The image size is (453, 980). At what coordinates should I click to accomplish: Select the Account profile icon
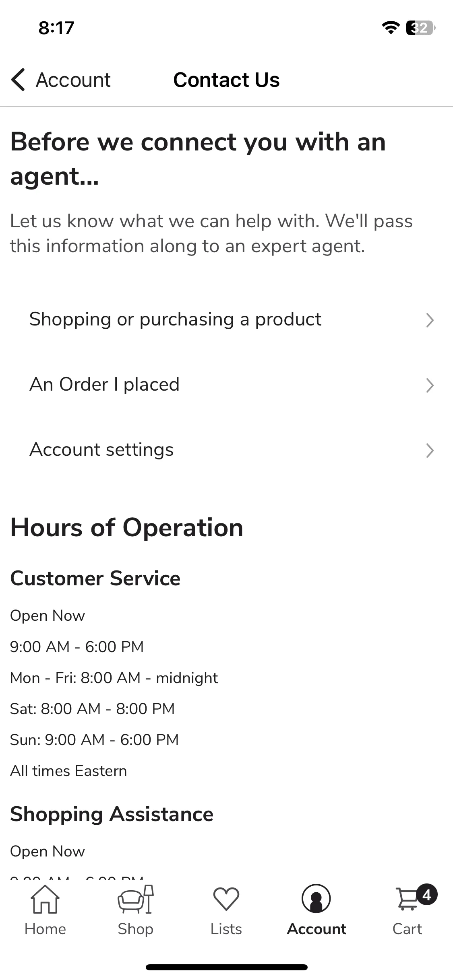click(316, 899)
